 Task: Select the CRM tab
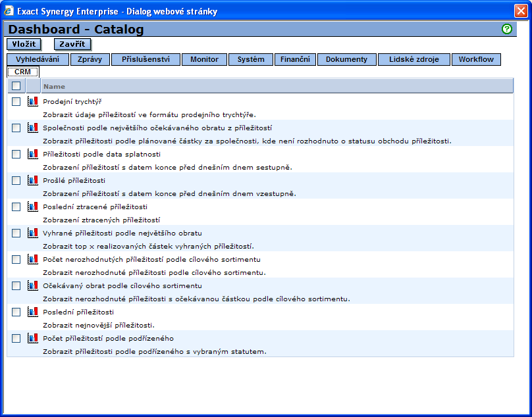[23, 72]
